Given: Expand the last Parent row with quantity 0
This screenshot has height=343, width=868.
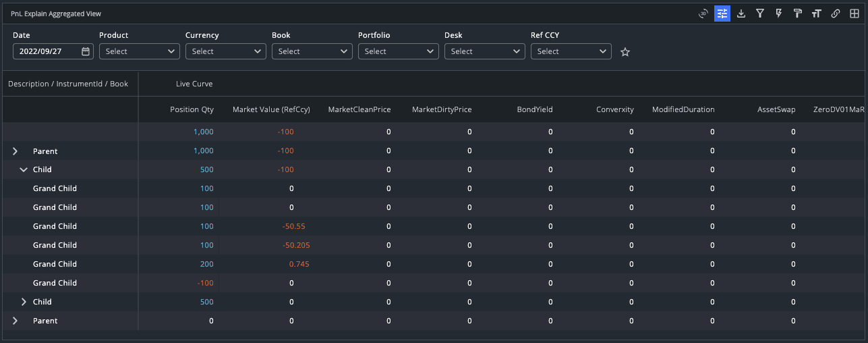Looking at the screenshot, I should (16, 321).
